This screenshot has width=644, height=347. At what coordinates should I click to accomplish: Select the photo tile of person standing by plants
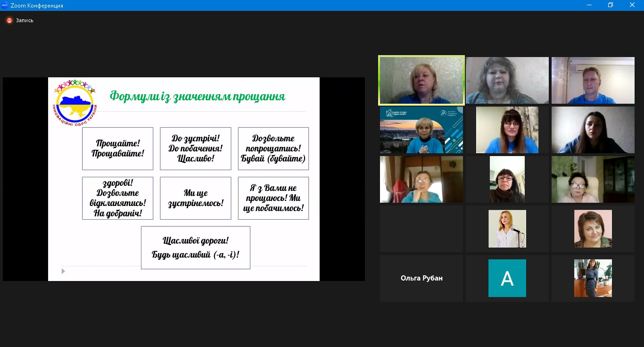(x=593, y=278)
